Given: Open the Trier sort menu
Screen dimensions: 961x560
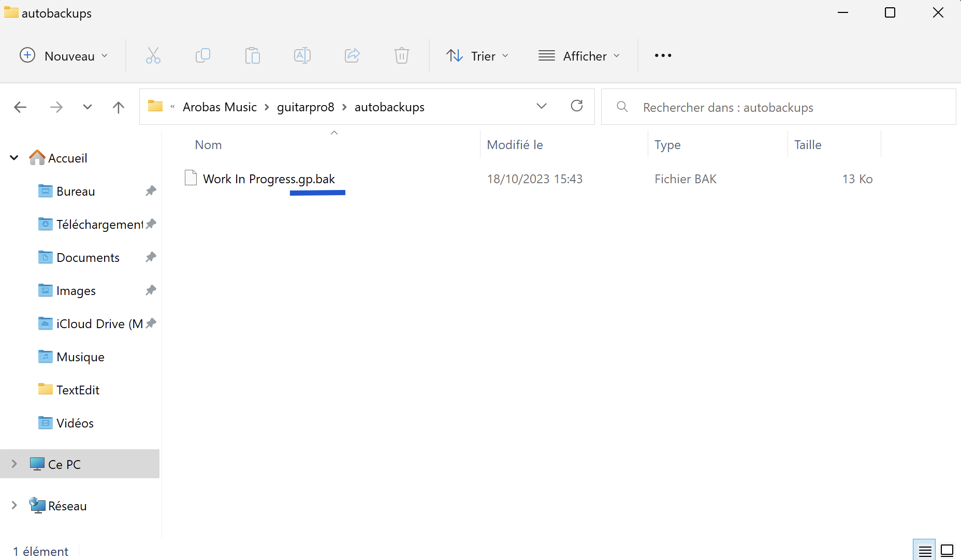Looking at the screenshot, I should [477, 55].
